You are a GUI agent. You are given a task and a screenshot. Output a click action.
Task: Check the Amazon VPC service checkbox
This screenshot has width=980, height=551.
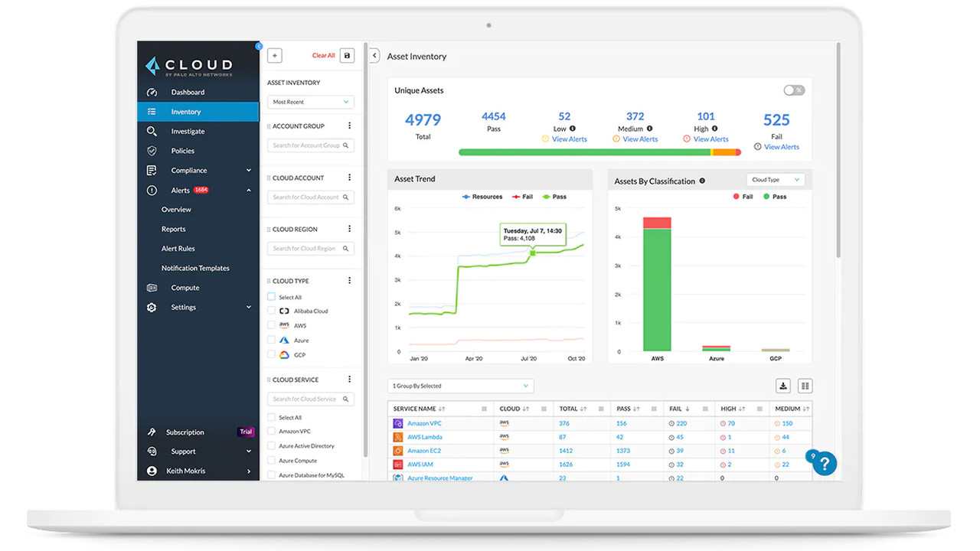271,432
